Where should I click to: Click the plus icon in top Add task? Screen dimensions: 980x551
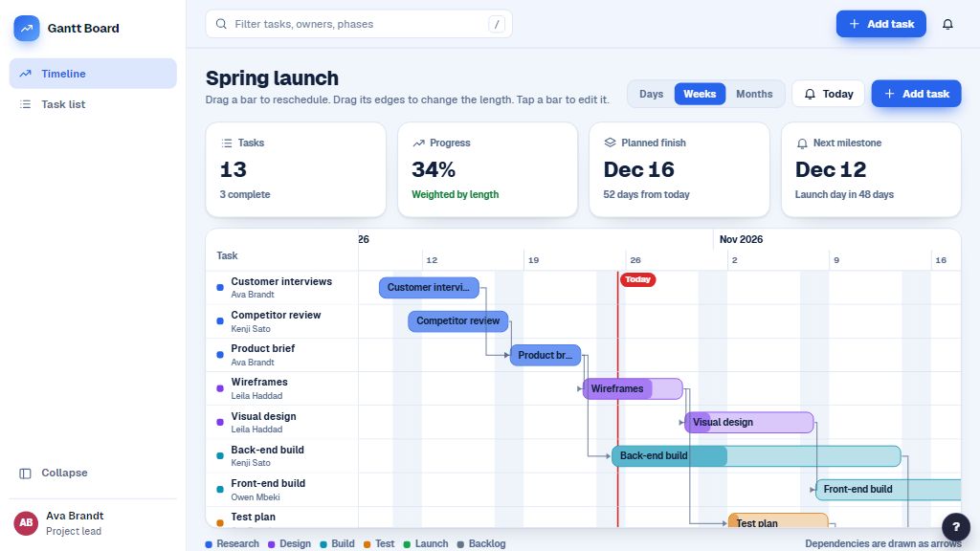point(855,24)
